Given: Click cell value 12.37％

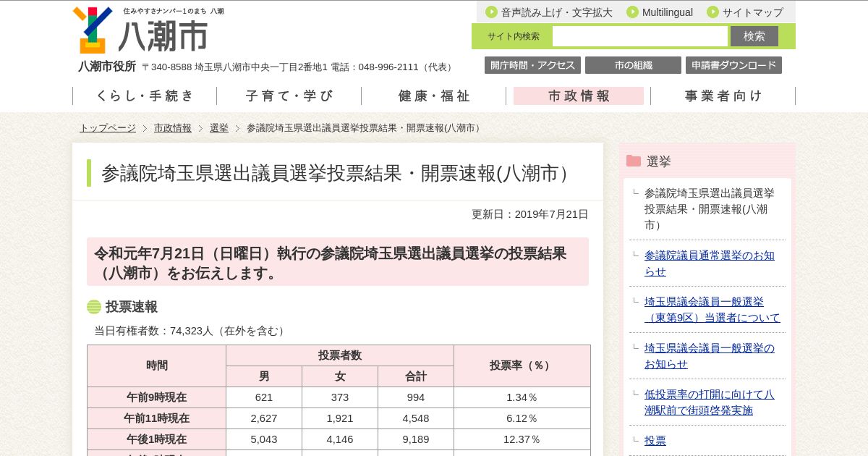Looking at the screenshot, I should tap(522, 439).
